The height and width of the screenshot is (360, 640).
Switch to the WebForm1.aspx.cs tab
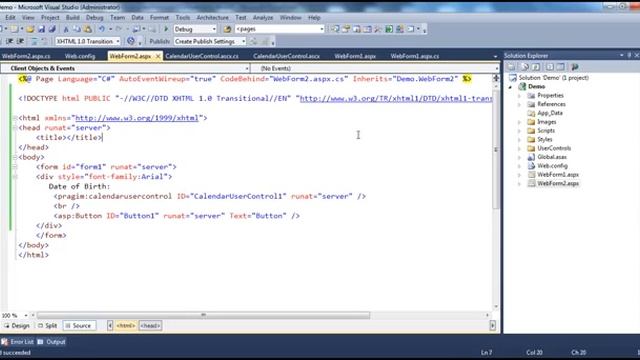pos(415,56)
